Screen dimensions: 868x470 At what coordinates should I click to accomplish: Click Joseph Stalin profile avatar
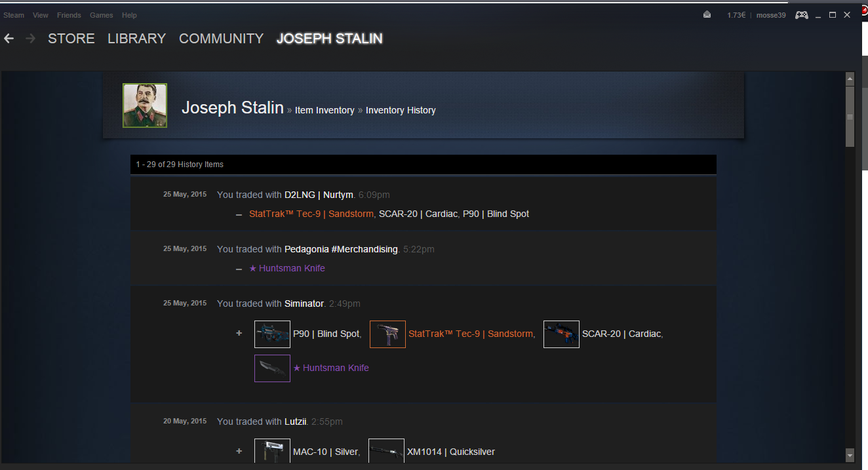pos(145,106)
